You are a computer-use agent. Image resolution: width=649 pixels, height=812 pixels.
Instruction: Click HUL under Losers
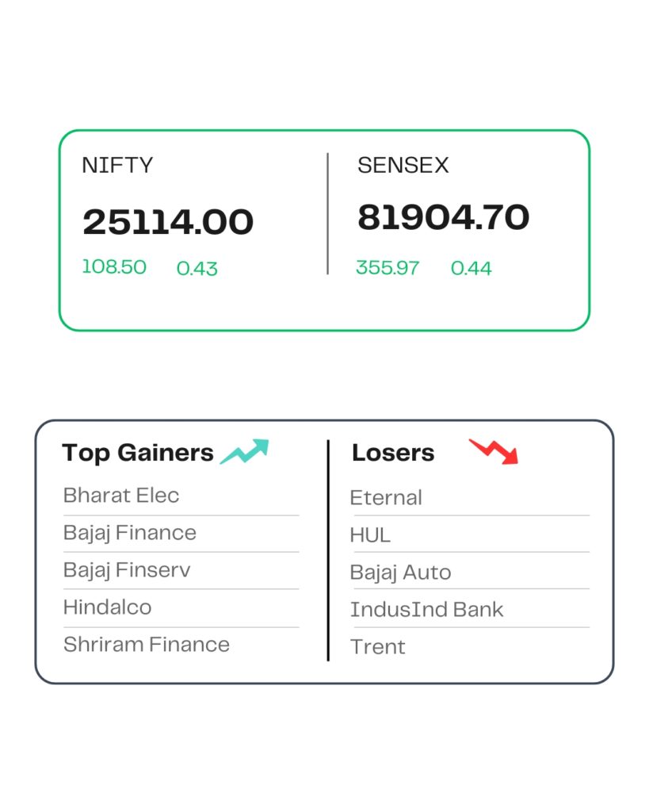click(370, 535)
